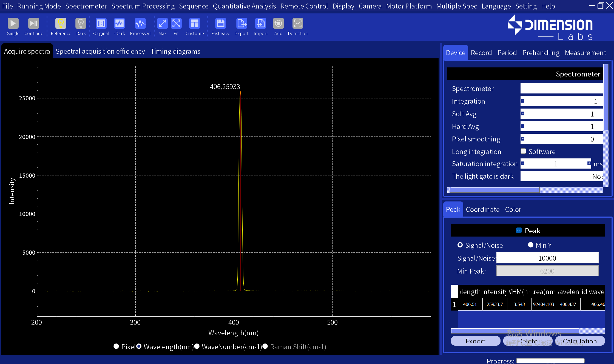Start Continue acquisition mode
This screenshot has height=364, width=614.
[x=33, y=24]
